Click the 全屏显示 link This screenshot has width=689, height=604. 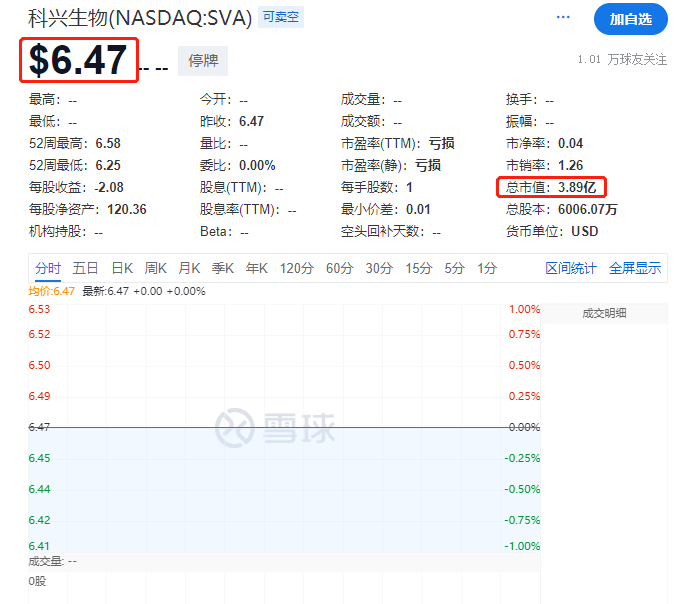(635, 268)
